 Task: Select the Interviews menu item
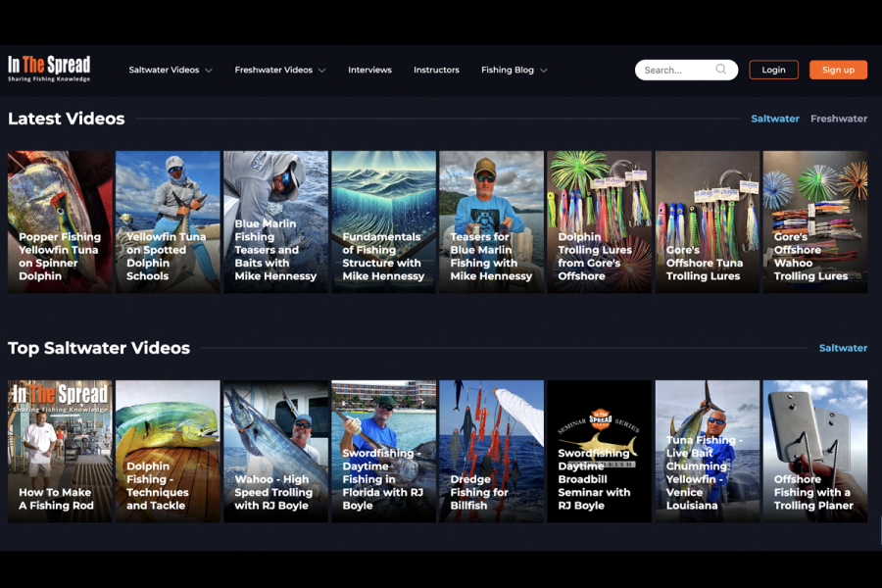[x=369, y=70]
